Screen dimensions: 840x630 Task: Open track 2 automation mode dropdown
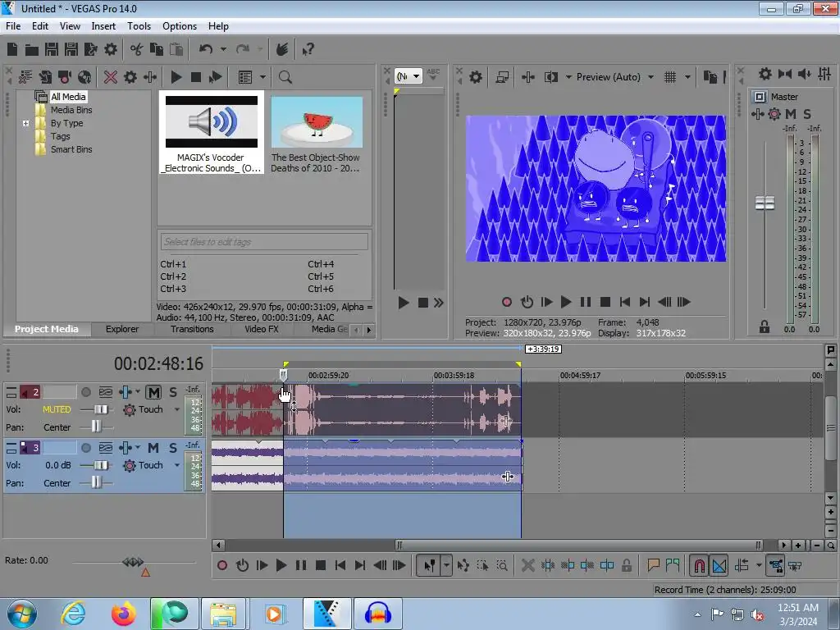[x=177, y=409]
